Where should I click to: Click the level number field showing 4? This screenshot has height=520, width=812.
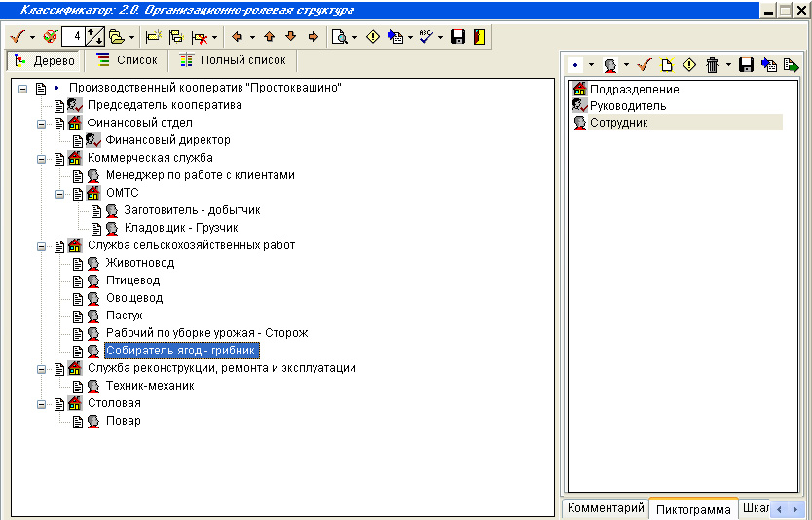click(72, 37)
